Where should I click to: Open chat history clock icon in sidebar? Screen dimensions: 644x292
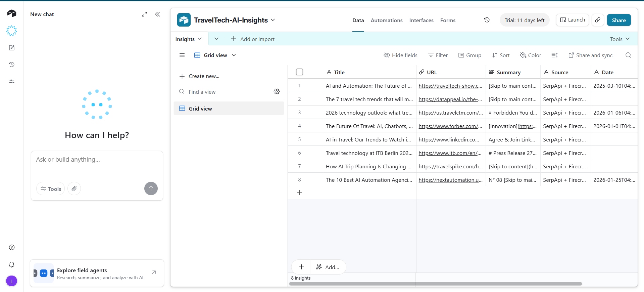point(12,65)
